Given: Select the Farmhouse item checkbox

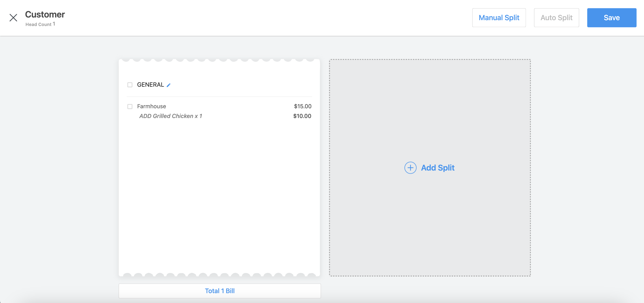Looking at the screenshot, I should pyautogui.click(x=130, y=106).
